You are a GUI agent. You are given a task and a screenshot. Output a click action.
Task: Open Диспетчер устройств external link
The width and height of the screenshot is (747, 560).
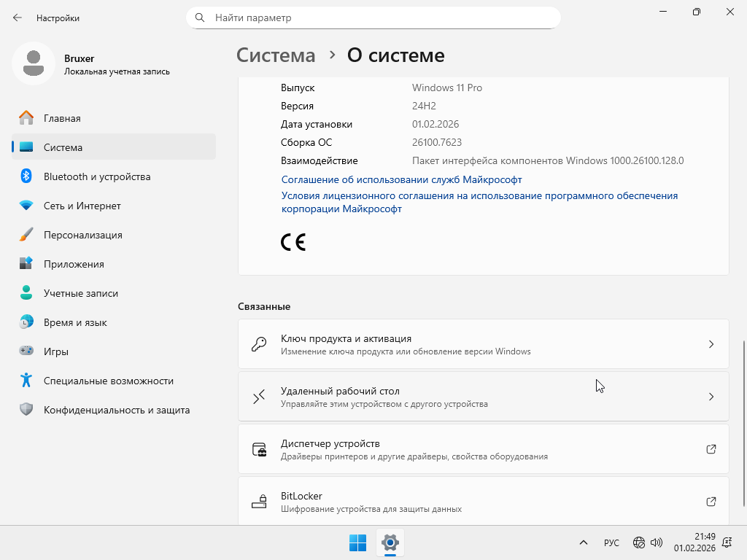(x=711, y=449)
